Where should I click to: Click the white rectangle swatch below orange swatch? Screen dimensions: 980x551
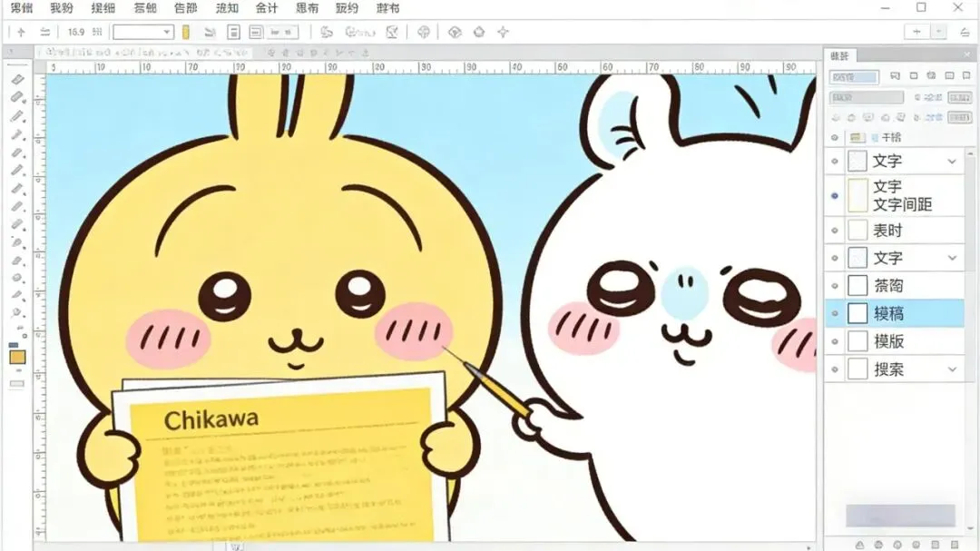coord(17,384)
